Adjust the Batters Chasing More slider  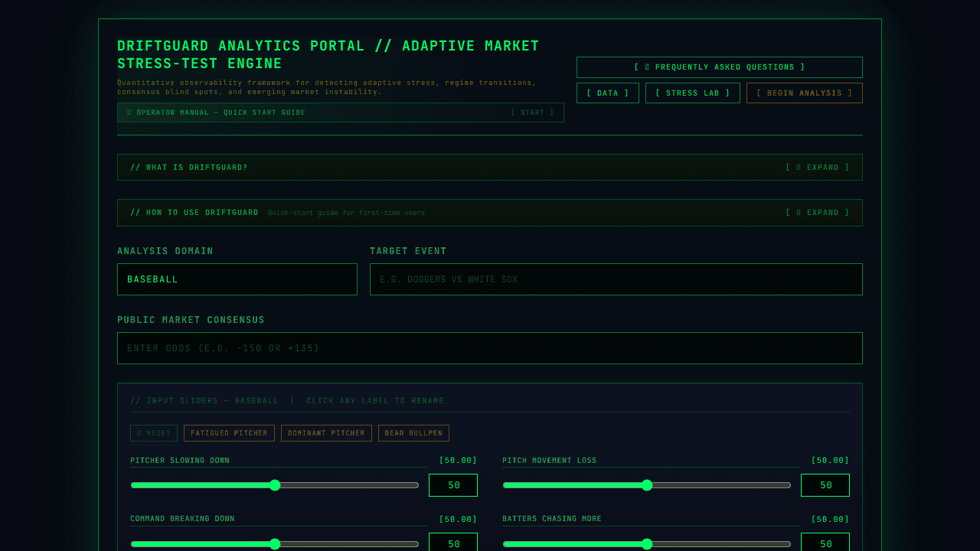pyautogui.click(x=647, y=544)
